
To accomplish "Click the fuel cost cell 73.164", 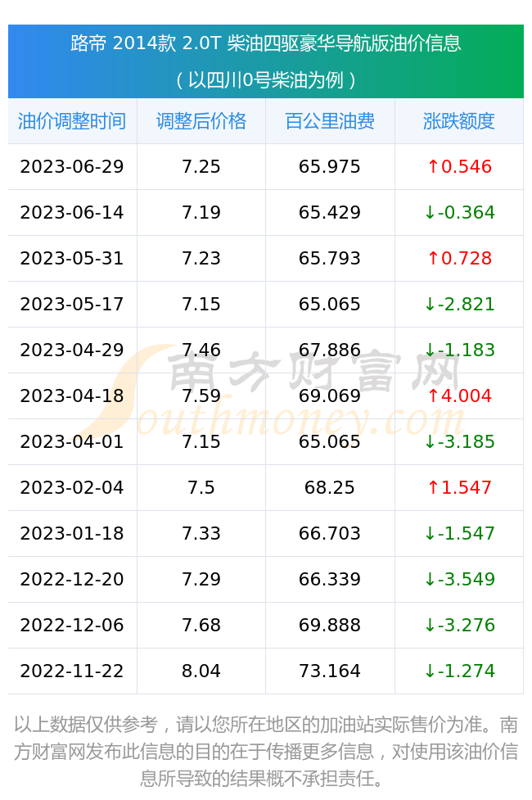I will (330, 671).
